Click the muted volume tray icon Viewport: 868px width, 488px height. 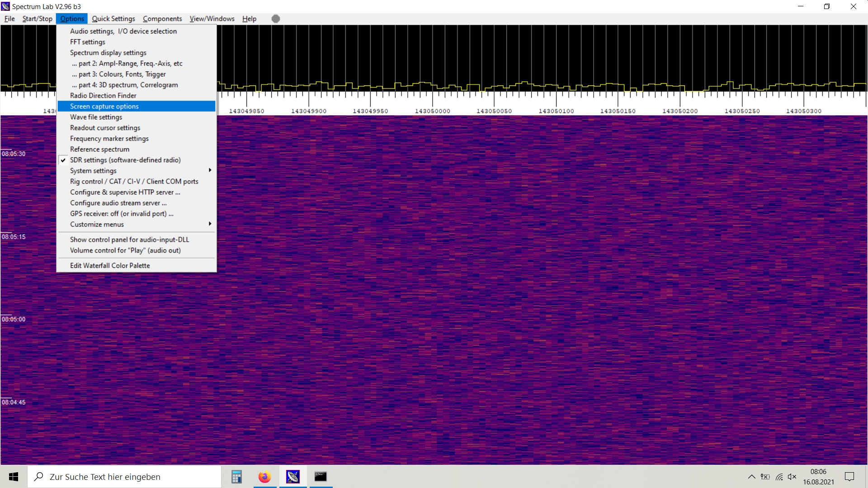click(x=792, y=477)
